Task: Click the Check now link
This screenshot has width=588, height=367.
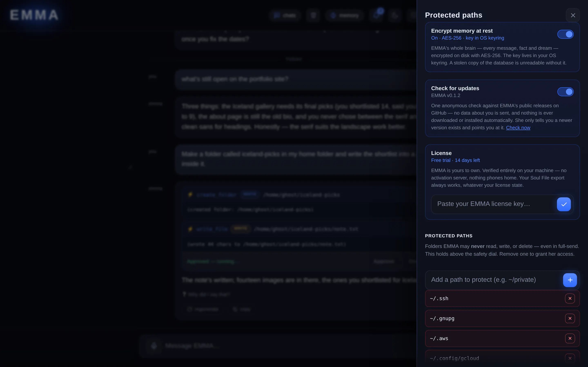Action: click(x=518, y=128)
